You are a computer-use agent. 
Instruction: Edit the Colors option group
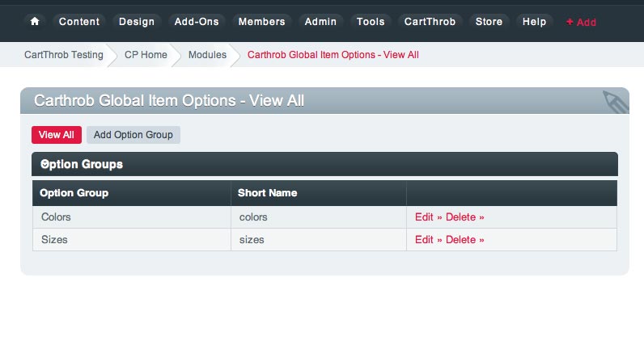428,217
